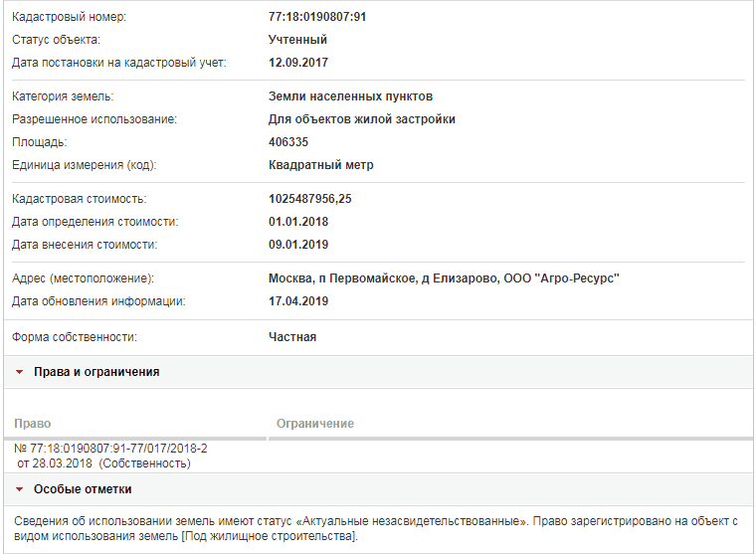Click Земли населенных пунктов category value
The width and height of the screenshot is (756, 554).
(x=350, y=96)
